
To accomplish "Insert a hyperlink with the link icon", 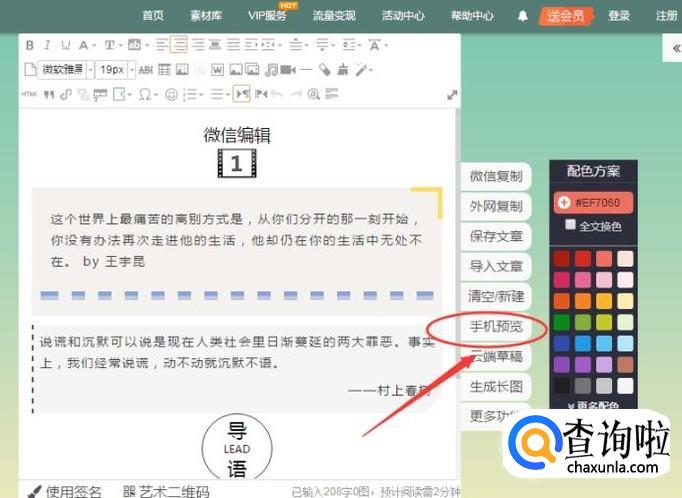I will pyautogui.click(x=66, y=94).
